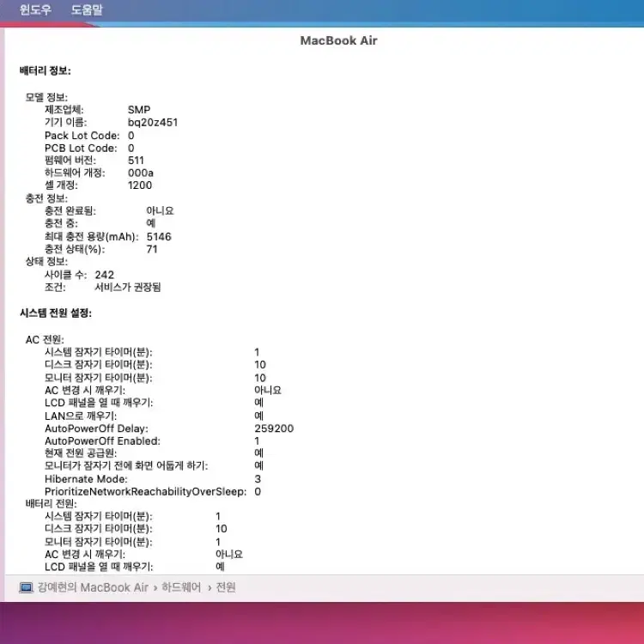Click the AutoPowerOff Enabled: label
This screenshot has height=644, width=644.
pyautogui.click(x=102, y=440)
